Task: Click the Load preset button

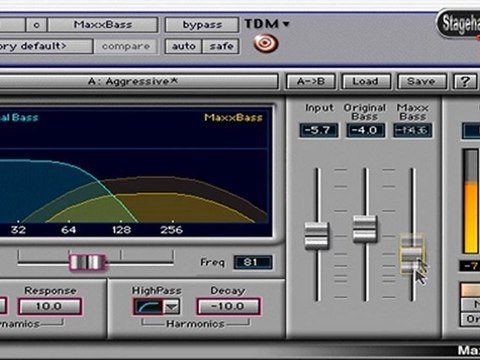Action: [x=365, y=82]
